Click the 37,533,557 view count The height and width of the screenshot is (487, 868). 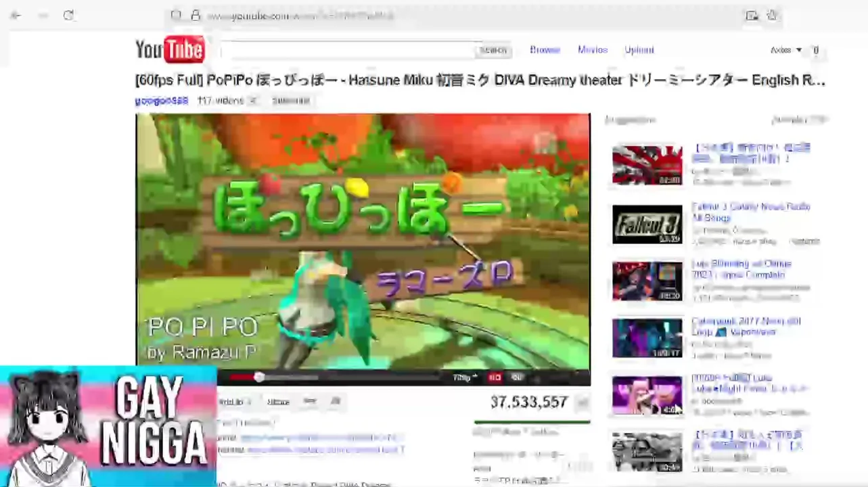(x=529, y=402)
